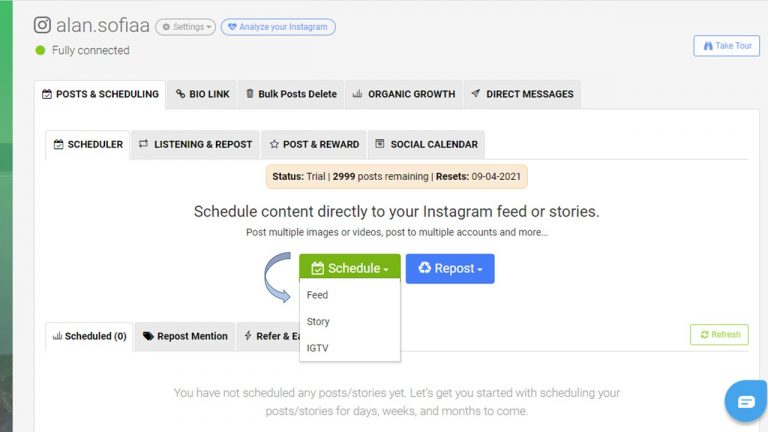Collapse the green Schedule dropdown
The image size is (768, 432).
pyautogui.click(x=350, y=268)
